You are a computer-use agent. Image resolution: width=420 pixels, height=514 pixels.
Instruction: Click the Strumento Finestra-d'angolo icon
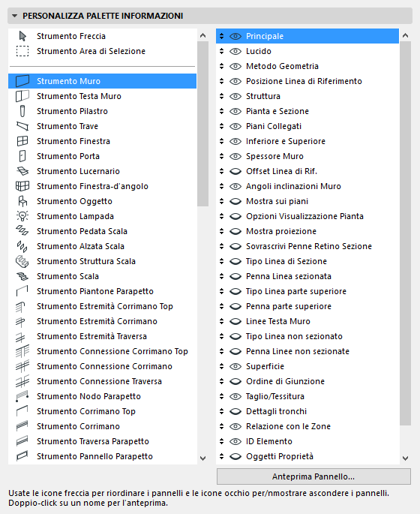click(22, 186)
